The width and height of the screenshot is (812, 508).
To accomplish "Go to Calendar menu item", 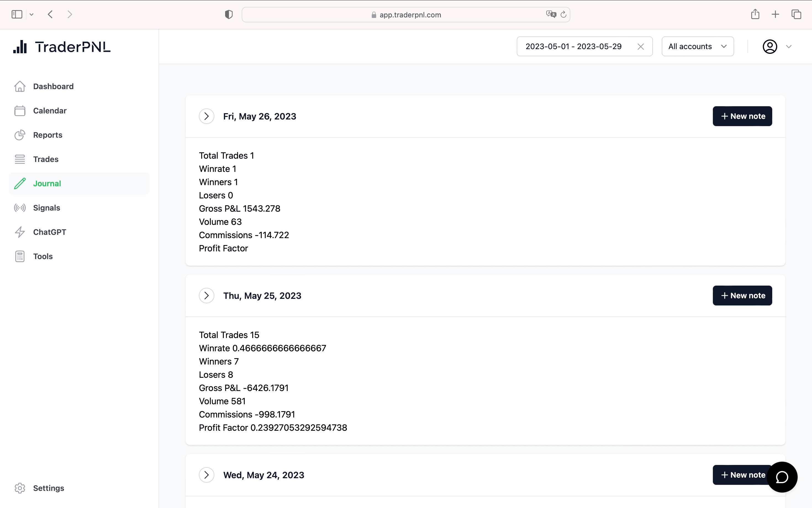I will (79, 111).
